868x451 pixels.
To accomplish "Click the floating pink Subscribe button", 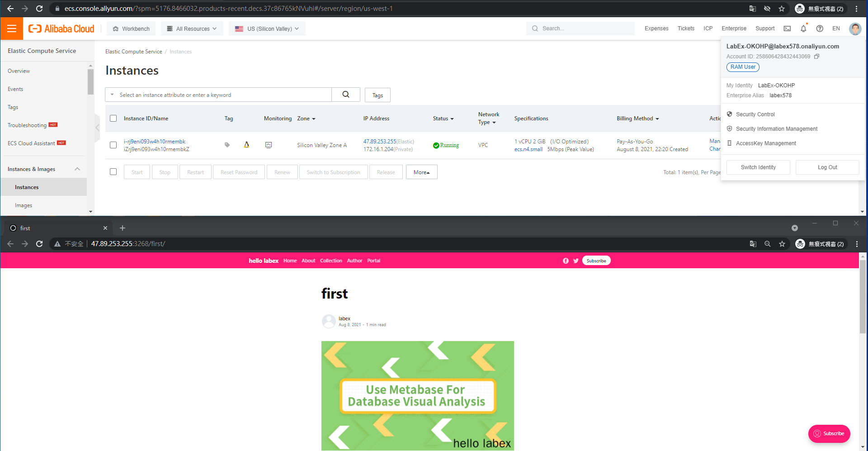I will [829, 433].
